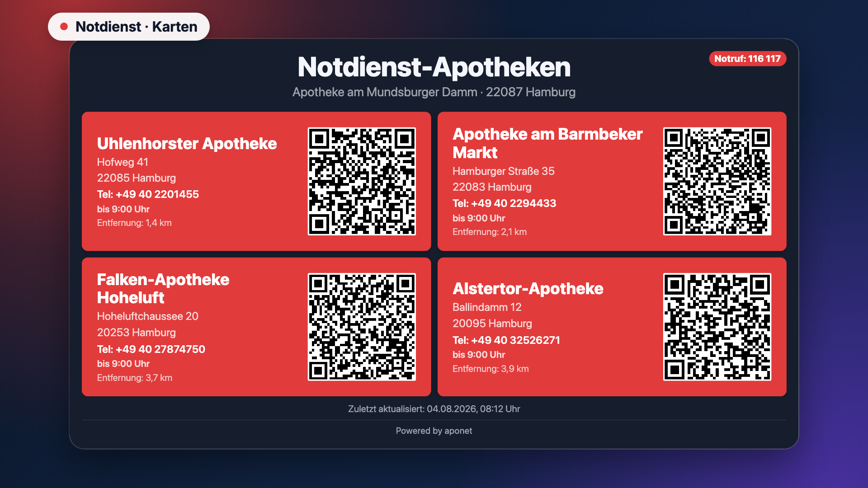868x488 pixels.
Task: Click the Zuletzt aktualisiert timestamp
Action: (x=434, y=409)
